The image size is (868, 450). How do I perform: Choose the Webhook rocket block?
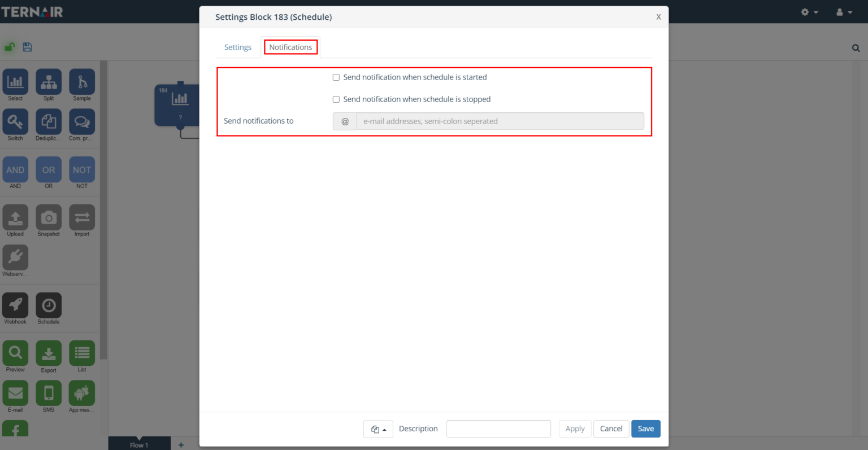coord(15,305)
